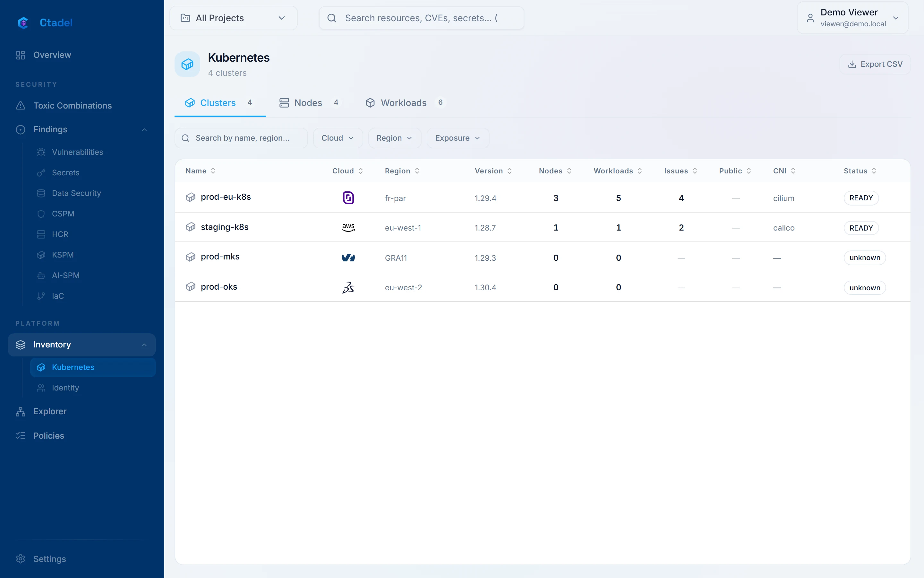Switch to the Nodes tab

(309, 103)
